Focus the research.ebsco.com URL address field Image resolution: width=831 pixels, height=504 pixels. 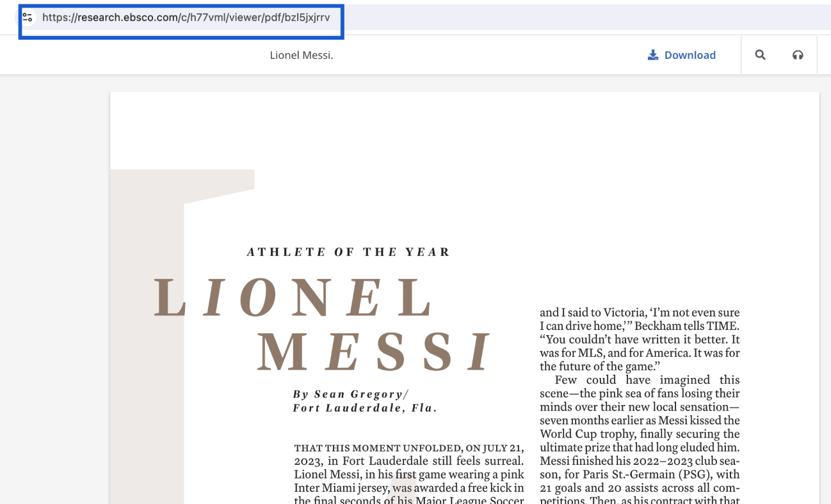[x=186, y=17]
